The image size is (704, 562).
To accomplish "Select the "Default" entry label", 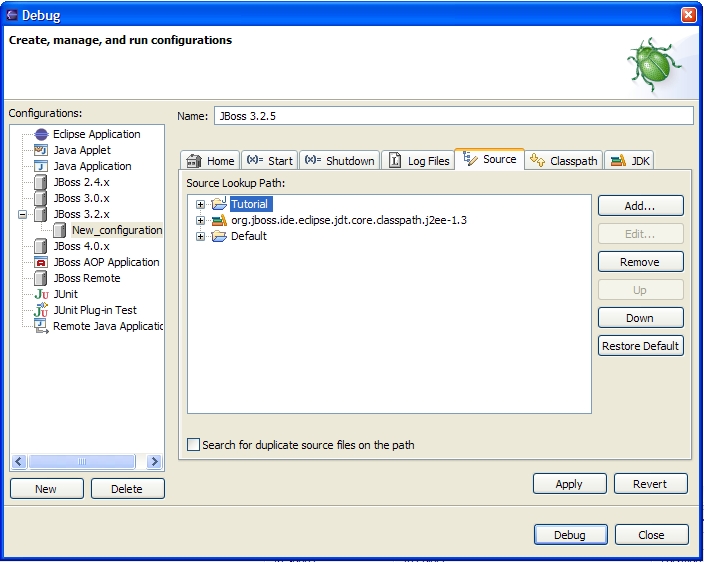I will (x=249, y=236).
